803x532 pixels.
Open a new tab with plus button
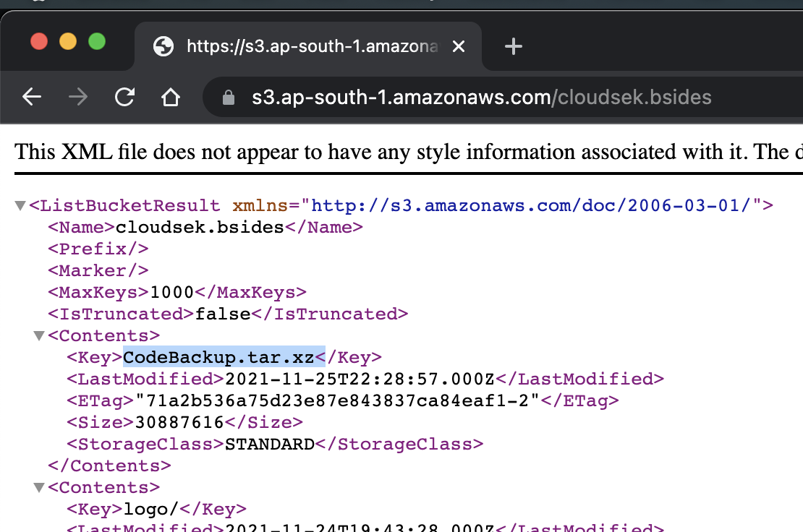513,46
